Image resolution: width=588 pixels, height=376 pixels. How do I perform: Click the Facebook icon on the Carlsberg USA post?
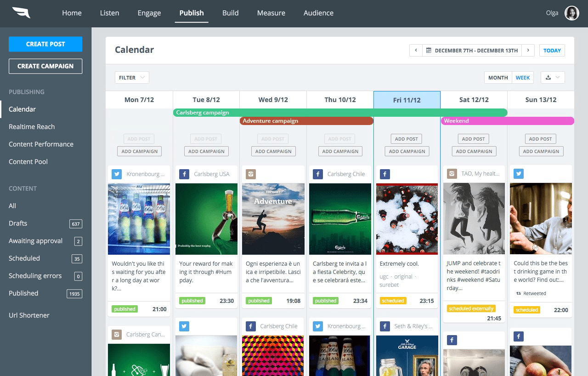coord(184,174)
